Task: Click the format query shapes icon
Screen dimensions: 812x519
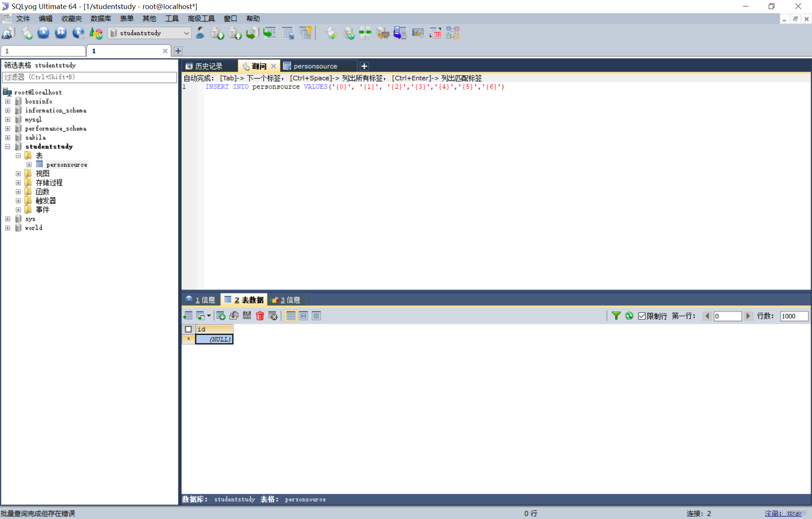Action: click(x=96, y=33)
